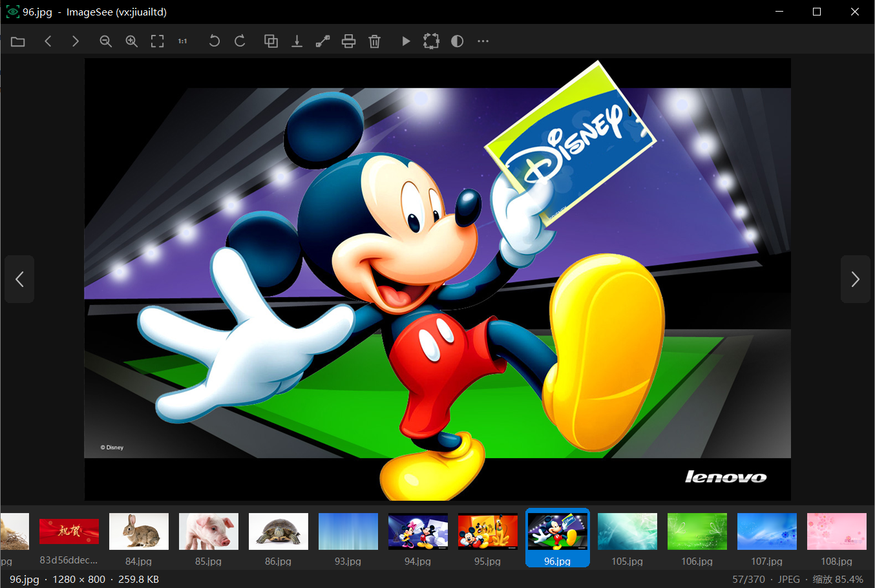Image resolution: width=875 pixels, height=588 pixels.
Task: Copy the image with the overlapping-squares icon
Action: 271,41
